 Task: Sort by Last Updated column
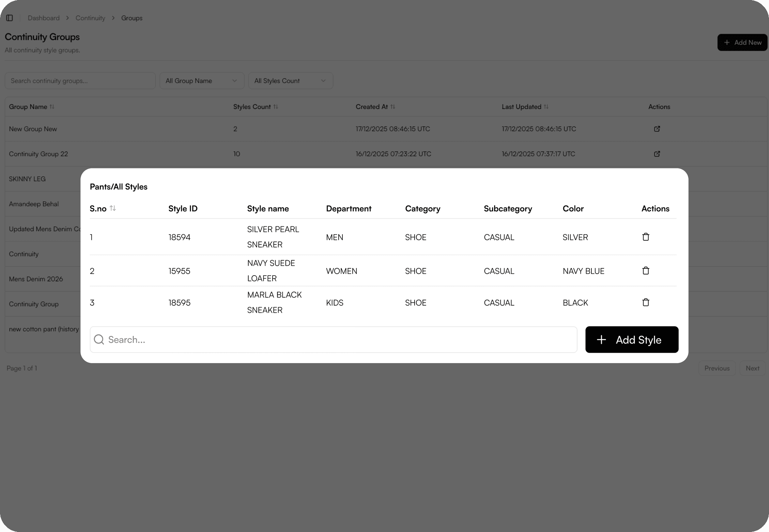546,107
